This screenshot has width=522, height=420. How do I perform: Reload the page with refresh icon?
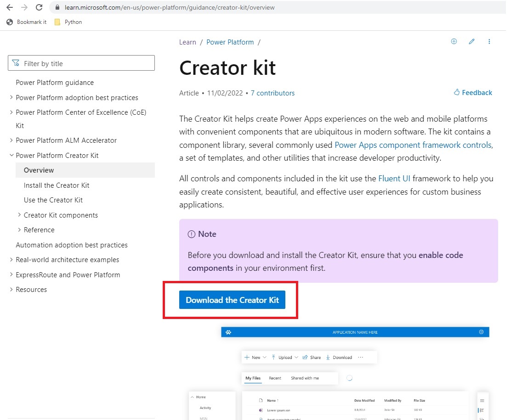click(39, 7)
